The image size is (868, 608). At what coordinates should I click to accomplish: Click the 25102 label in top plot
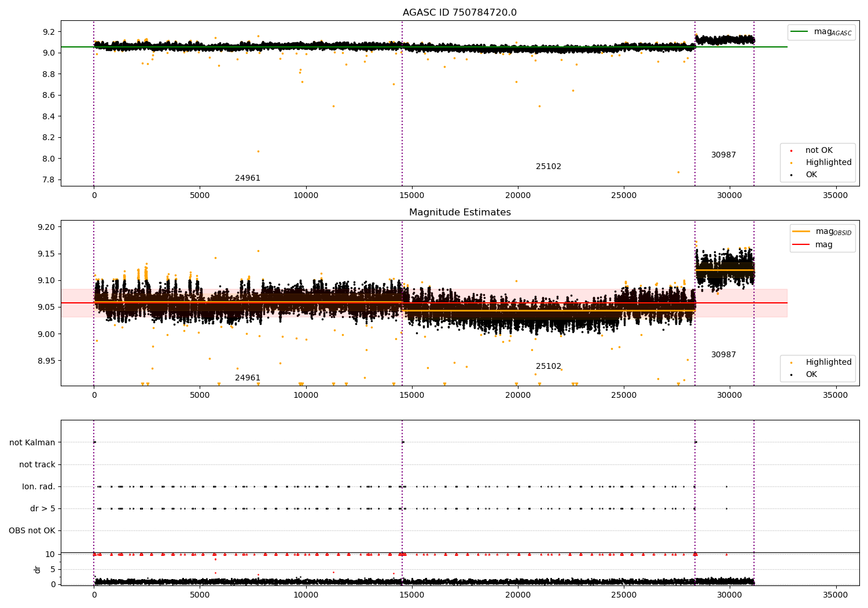coord(548,167)
